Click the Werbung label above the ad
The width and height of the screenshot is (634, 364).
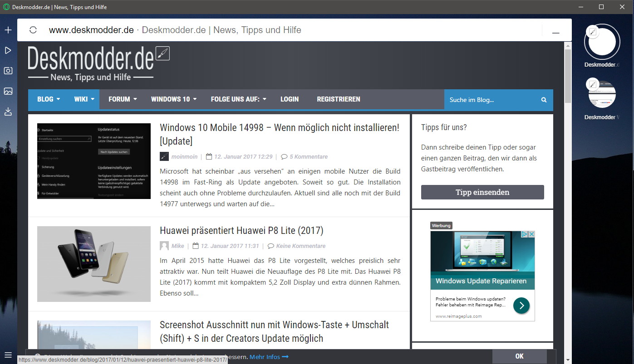tap(441, 226)
